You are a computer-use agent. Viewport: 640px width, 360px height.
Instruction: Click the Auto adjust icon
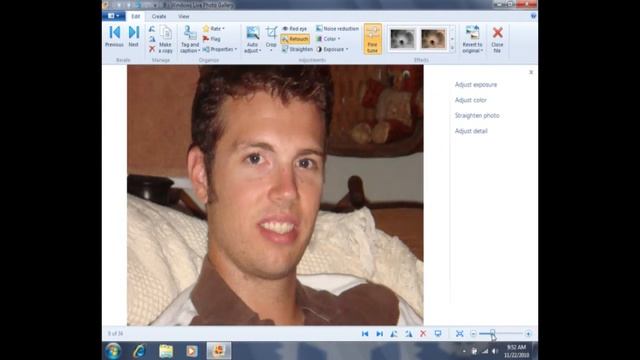tap(253, 33)
